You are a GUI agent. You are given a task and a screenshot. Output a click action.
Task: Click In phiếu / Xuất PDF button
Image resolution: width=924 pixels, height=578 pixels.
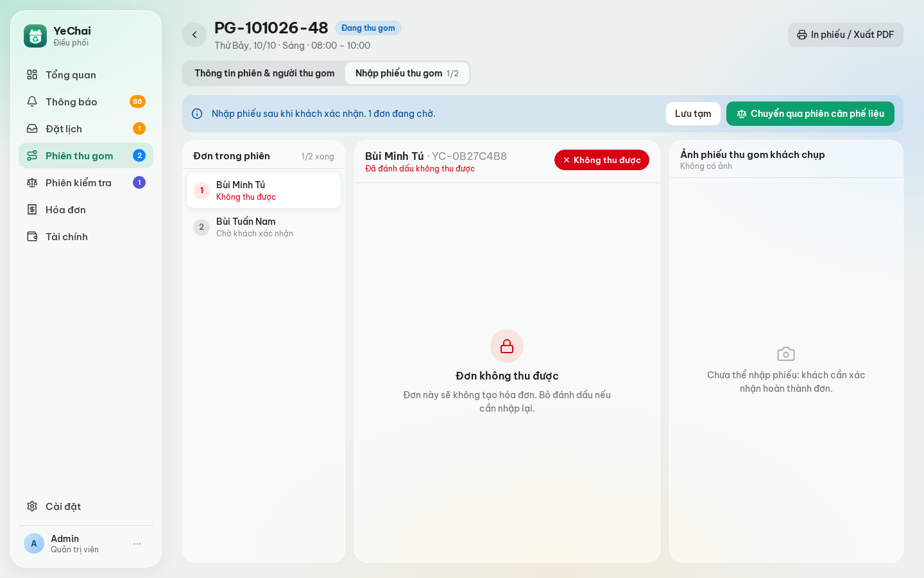(x=846, y=35)
